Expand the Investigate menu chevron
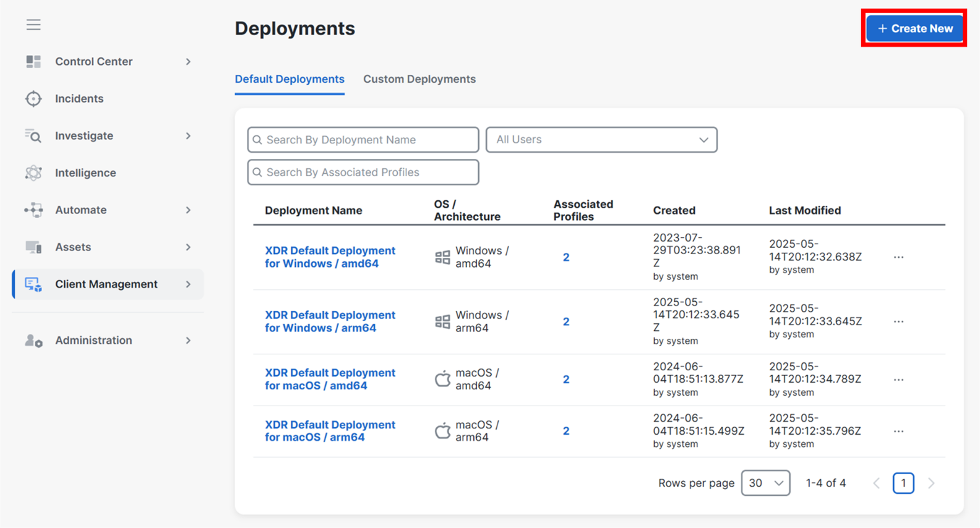Image resolution: width=980 pixels, height=528 pixels. 188,136
